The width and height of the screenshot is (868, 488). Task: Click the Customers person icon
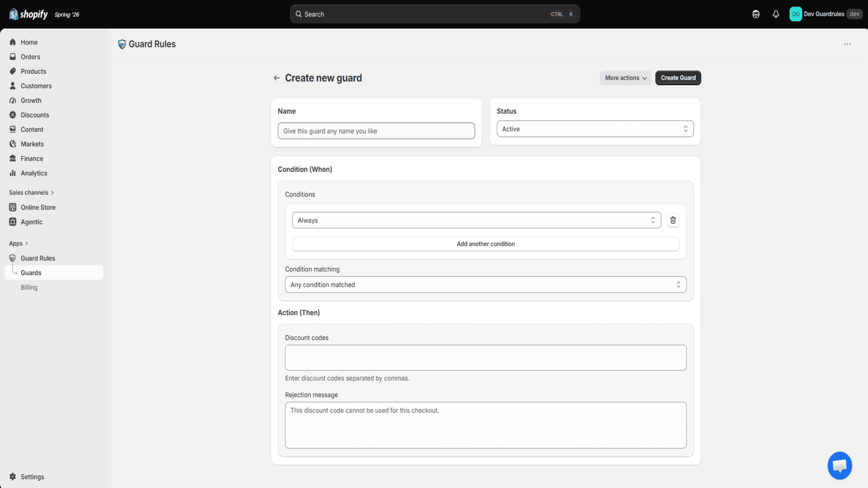12,86
